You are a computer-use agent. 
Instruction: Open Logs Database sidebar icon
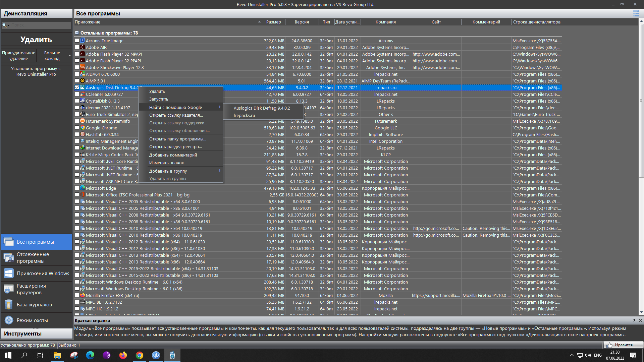[9, 305]
